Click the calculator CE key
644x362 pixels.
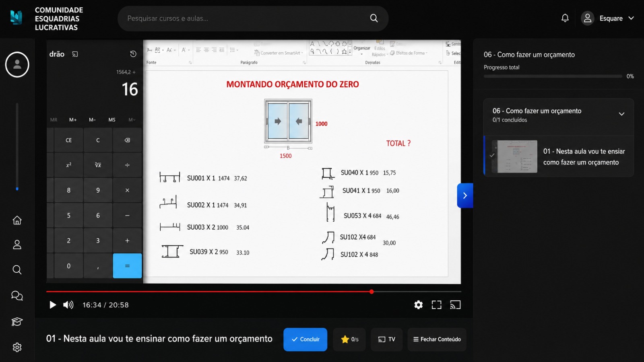(x=69, y=140)
